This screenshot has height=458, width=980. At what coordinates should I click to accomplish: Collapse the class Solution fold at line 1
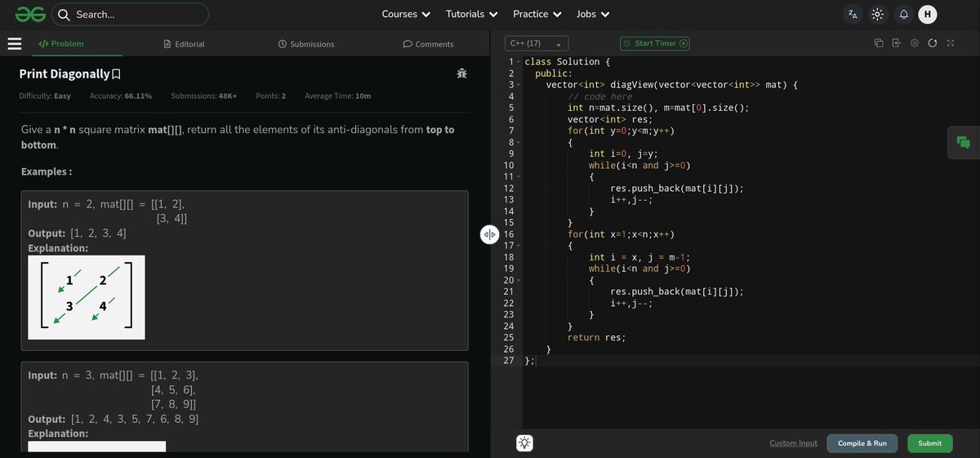point(519,62)
